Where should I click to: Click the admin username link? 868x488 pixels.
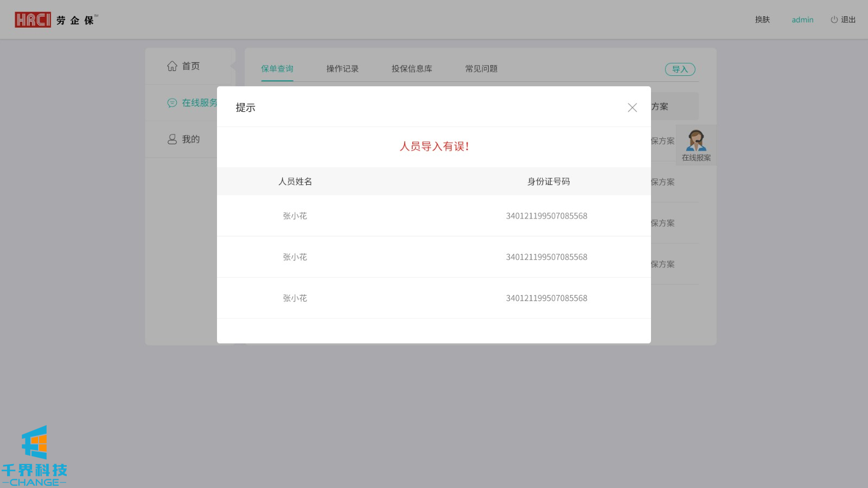[x=802, y=20]
